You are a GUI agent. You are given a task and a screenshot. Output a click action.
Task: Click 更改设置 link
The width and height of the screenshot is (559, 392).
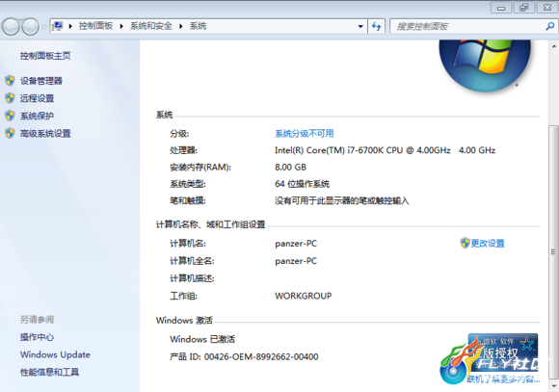pyautogui.click(x=488, y=244)
